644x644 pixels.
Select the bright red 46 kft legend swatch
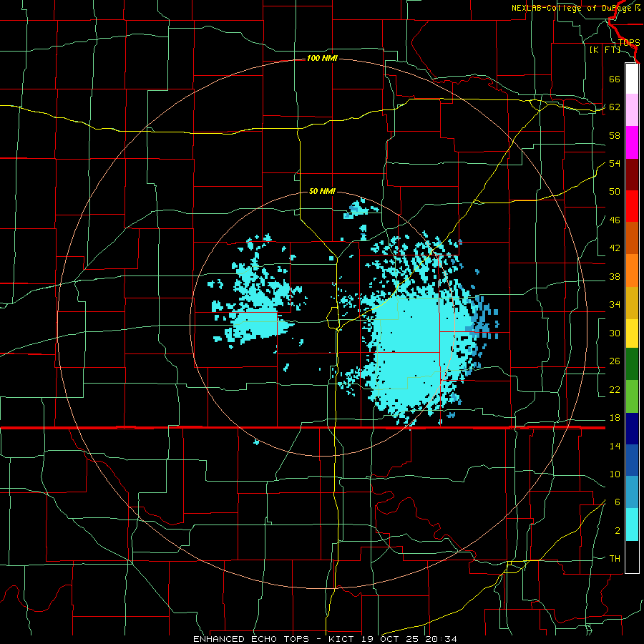632,206
